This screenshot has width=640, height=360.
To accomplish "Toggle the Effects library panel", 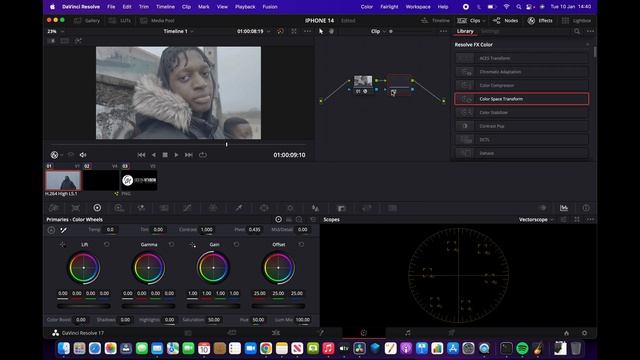I will (x=540, y=20).
